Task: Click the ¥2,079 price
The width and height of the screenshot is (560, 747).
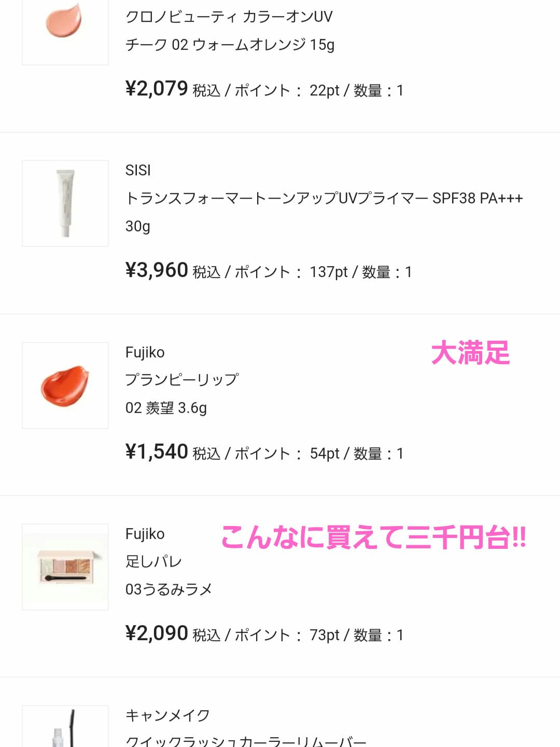Action: tap(156, 89)
